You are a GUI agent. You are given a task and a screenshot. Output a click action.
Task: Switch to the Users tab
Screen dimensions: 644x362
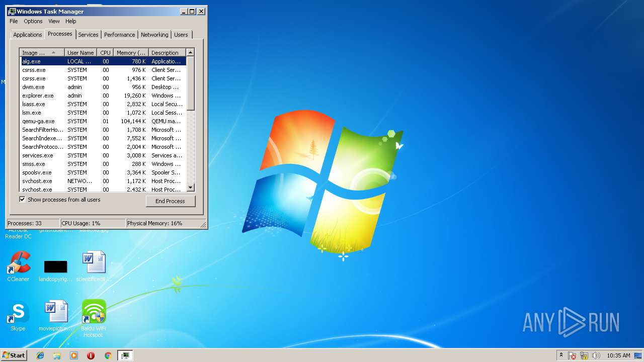(181, 35)
